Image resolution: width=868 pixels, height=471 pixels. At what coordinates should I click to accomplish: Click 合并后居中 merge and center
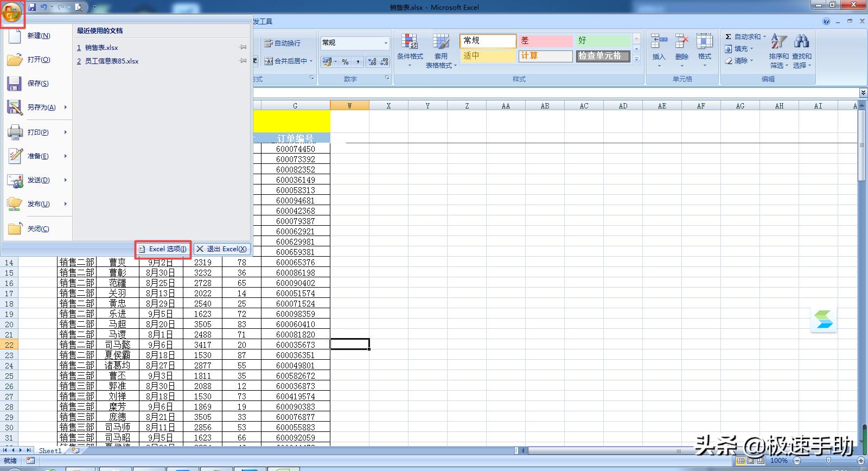(x=286, y=61)
